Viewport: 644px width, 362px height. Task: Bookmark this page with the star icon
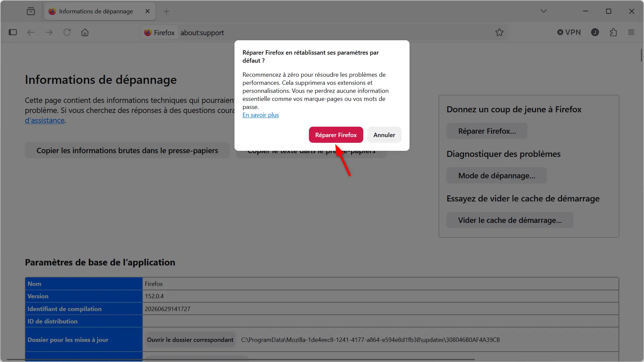499,33
